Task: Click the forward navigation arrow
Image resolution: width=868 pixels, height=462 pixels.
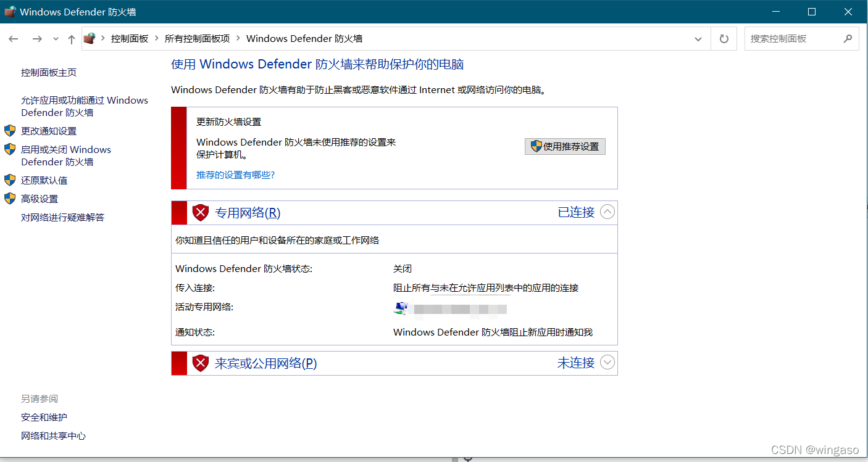Action: 37,39
